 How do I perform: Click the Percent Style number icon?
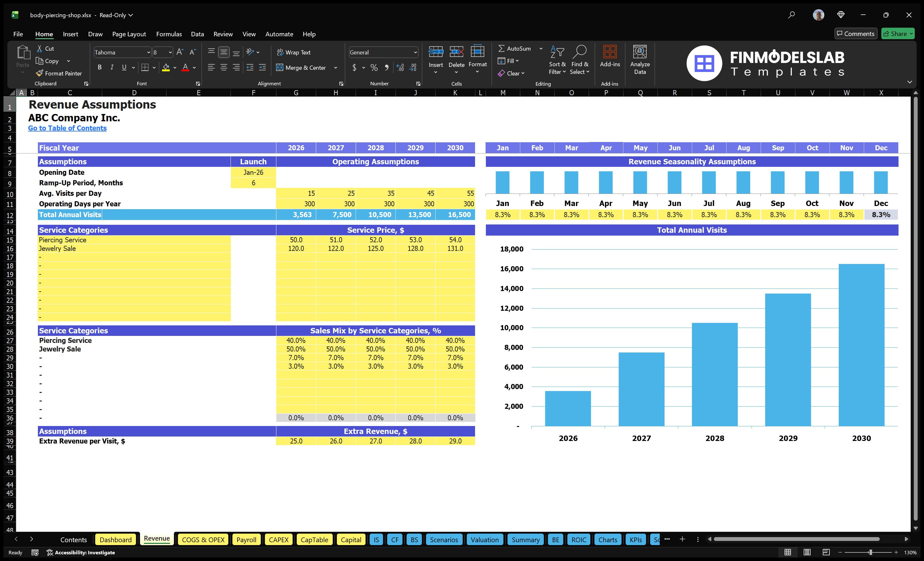tap(374, 67)
